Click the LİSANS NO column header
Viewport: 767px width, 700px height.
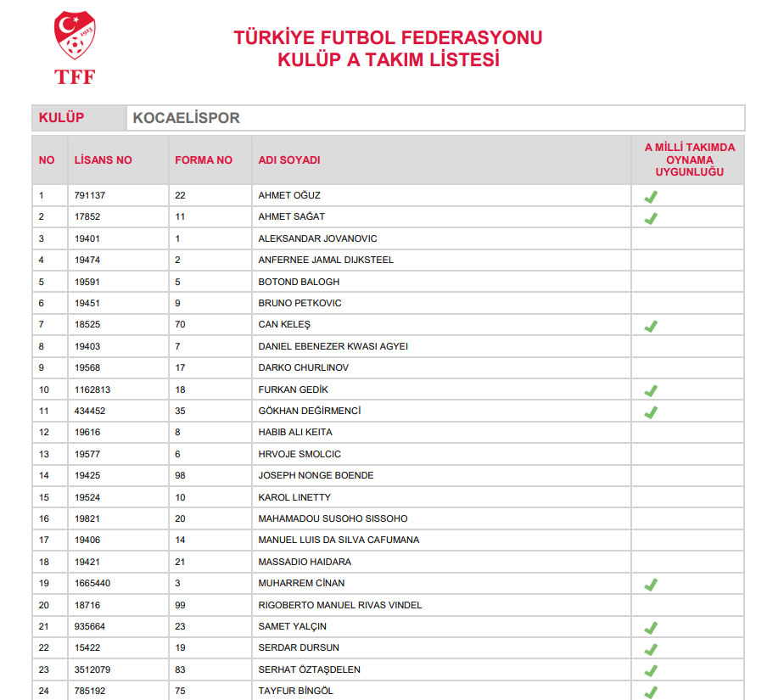tap(104, 160)
